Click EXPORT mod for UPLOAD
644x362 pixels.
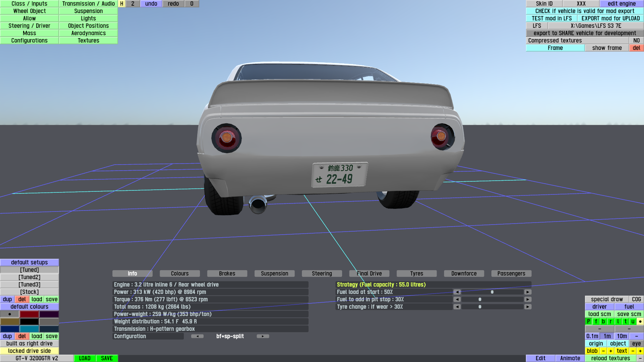[610, 18]
